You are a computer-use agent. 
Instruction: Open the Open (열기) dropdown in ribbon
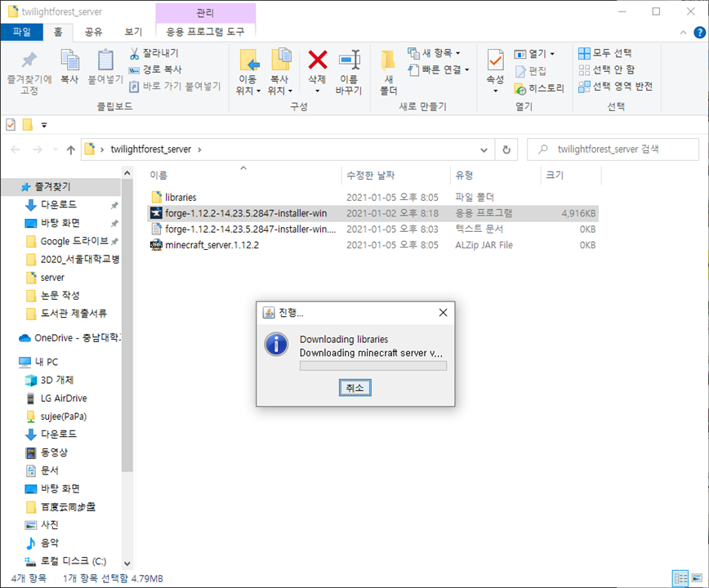point(534,54)
